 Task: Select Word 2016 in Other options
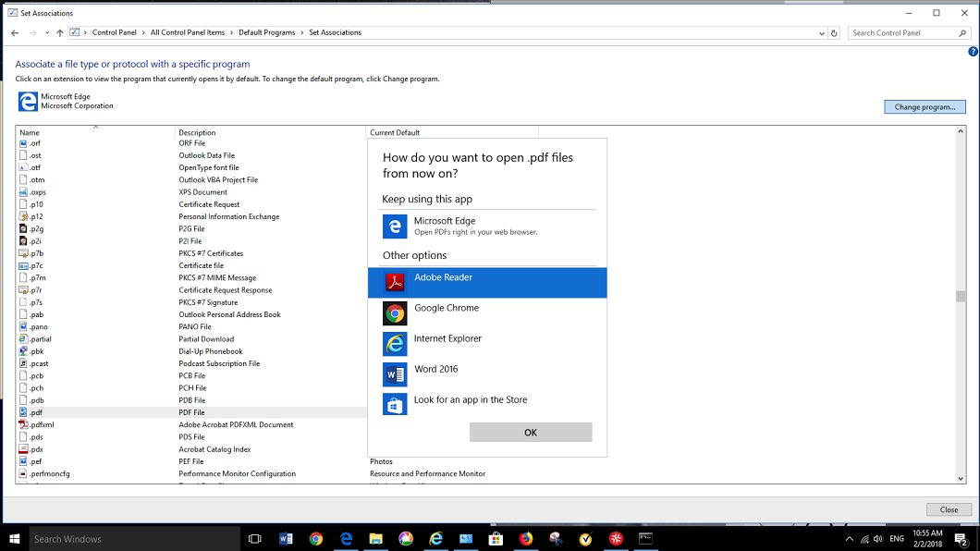tap(486, 374)
